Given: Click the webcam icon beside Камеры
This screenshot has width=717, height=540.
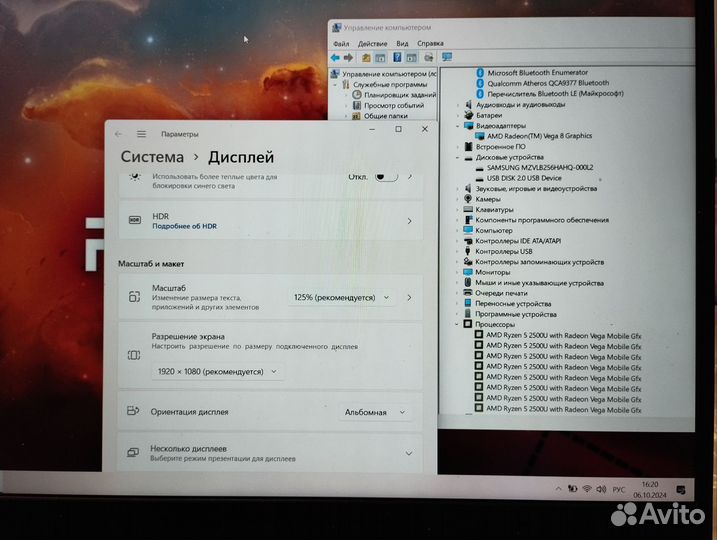Looking at the screenshot, I should (x=468, y=199).
